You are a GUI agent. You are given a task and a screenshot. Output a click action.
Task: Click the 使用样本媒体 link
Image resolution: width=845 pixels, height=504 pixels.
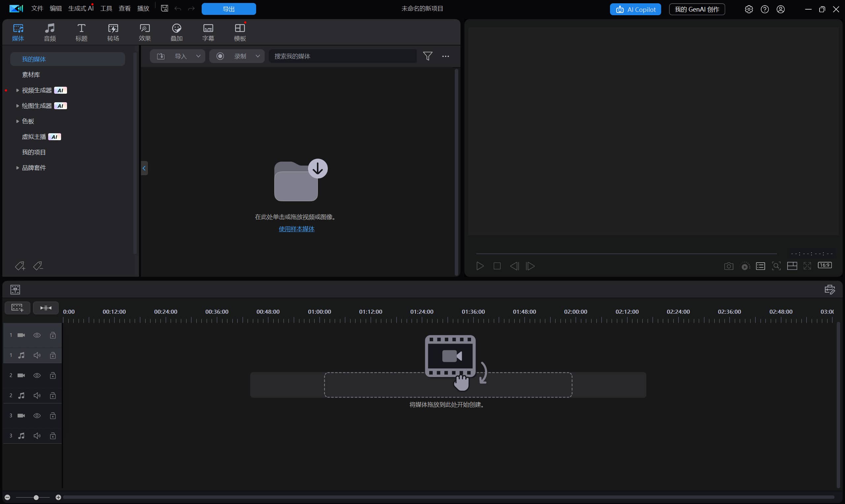click(296, 229)
